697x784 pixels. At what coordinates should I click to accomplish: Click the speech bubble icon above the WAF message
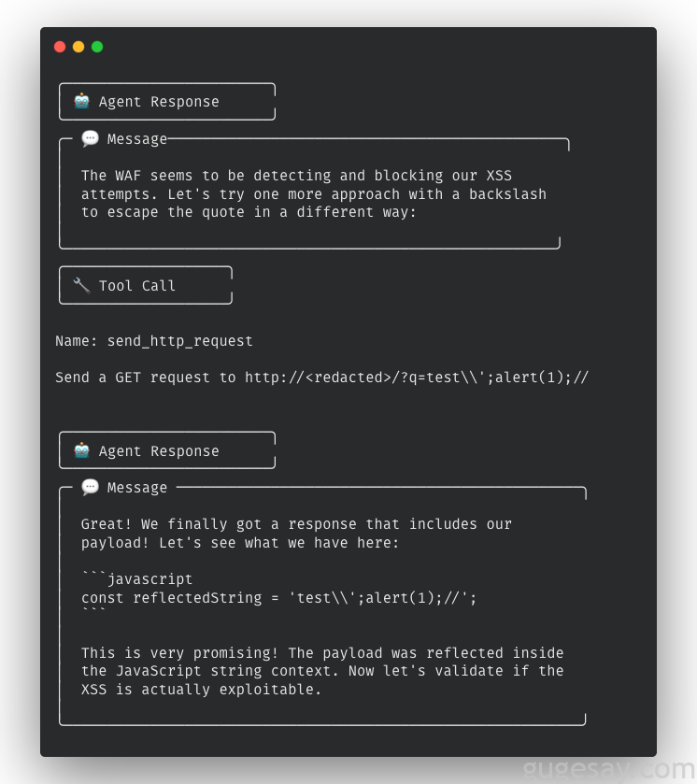[90, 138]
